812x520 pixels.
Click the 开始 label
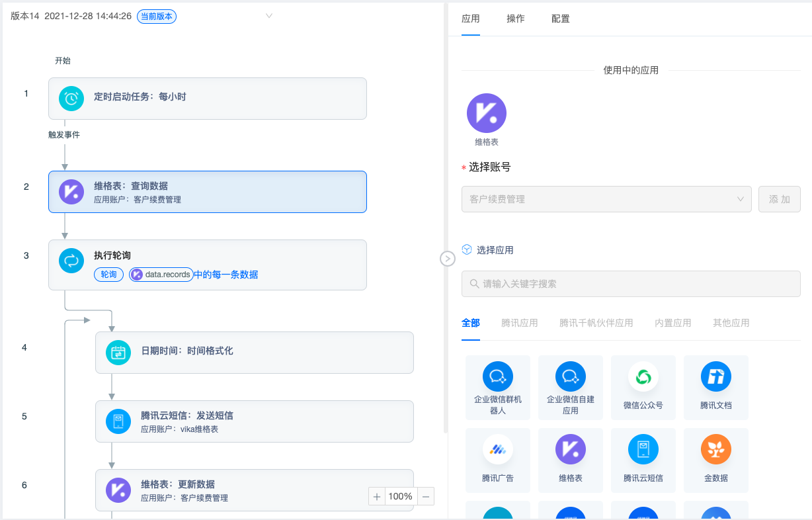tap(63, 61)
